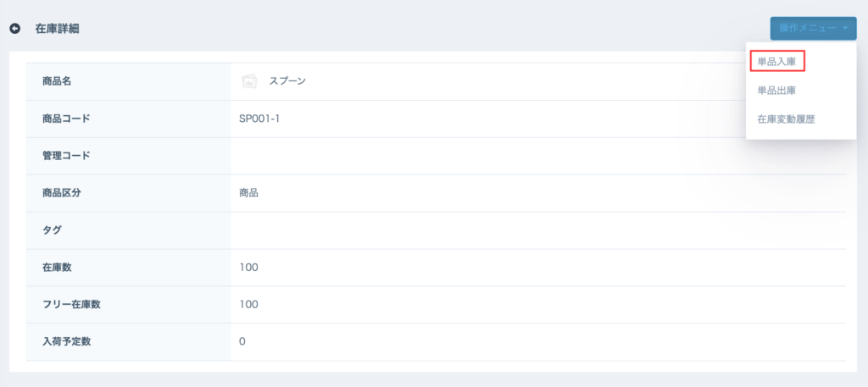Click the 0 value for 入荷予定数
The height and width of the screenshot is (387, 868).
click(x=242, y=342)
